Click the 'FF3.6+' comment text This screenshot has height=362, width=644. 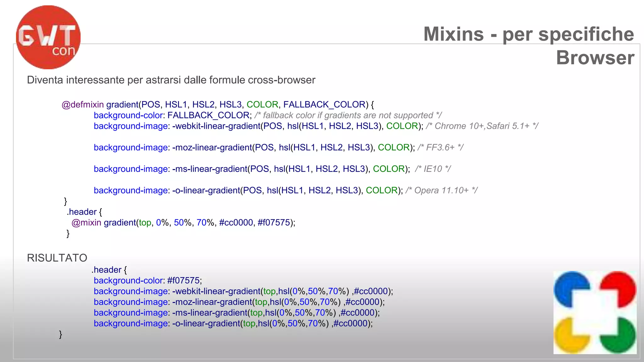pos(440,147)
